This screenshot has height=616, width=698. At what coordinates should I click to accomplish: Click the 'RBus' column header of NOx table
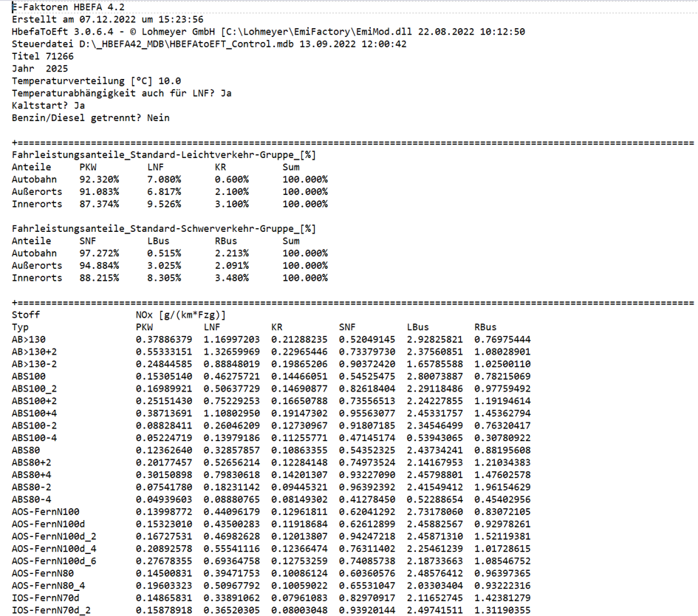(x=485, y=327)
